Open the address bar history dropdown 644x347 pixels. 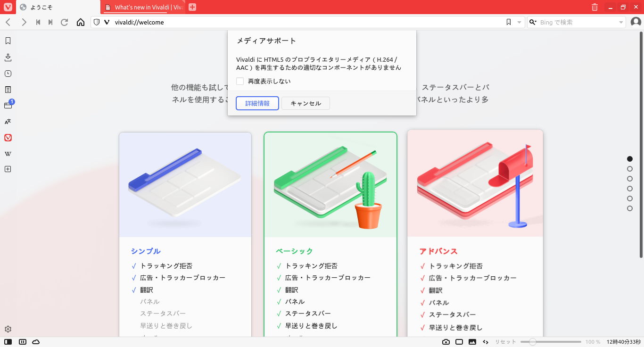[x=519, y=22]
